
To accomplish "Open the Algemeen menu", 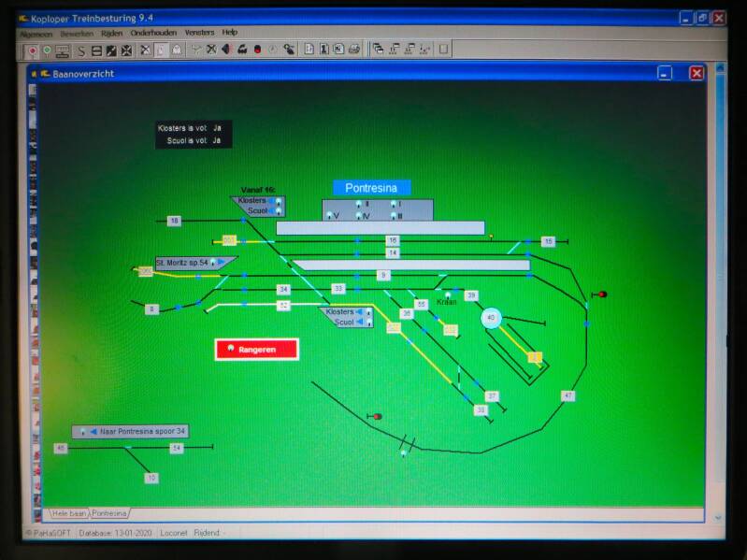I will pos(36,35).
